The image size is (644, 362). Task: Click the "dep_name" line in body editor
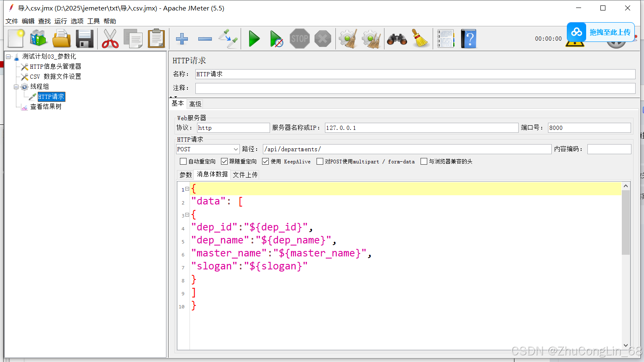tap(264, 240)
